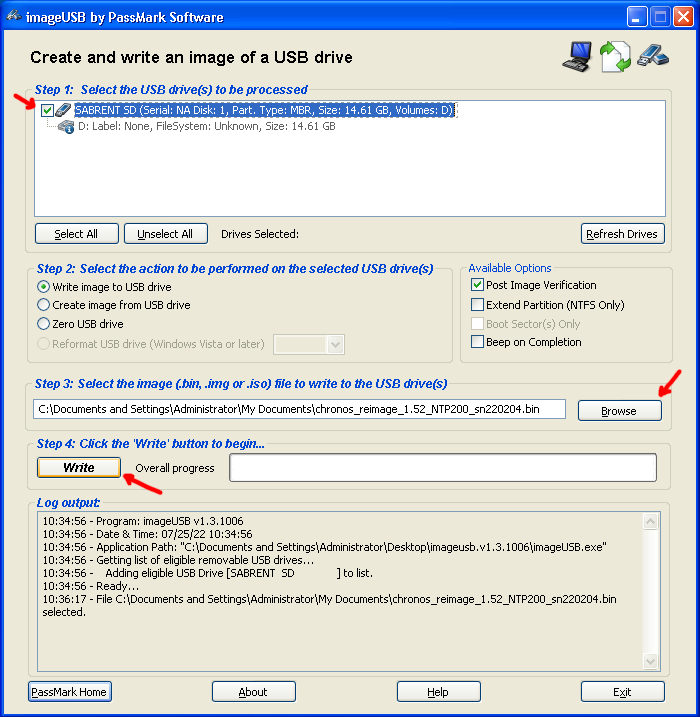Open PassMark Home link button
700x717 pixels.
point(69,691)
